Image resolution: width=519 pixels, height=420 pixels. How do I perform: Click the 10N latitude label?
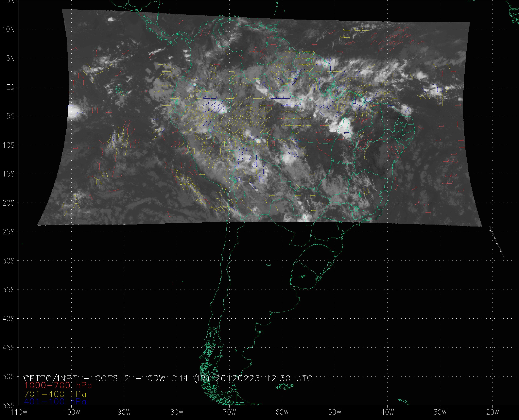pos(9,29)
